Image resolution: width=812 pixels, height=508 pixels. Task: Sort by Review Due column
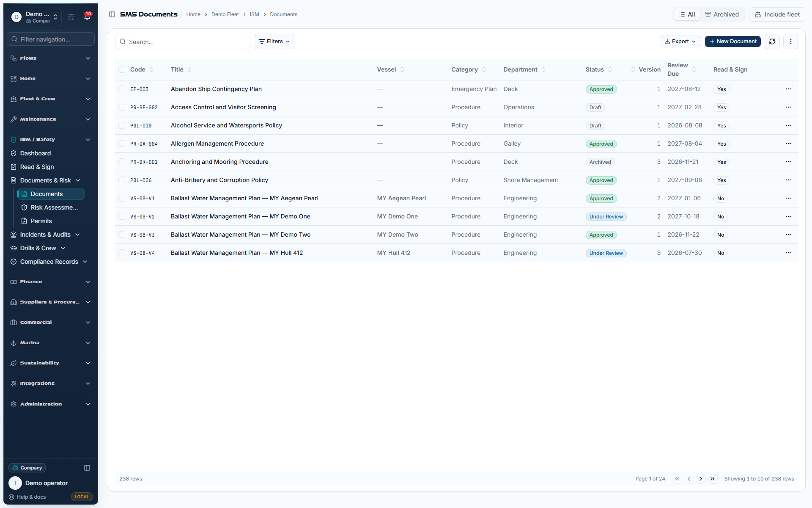tap(681, 69)
